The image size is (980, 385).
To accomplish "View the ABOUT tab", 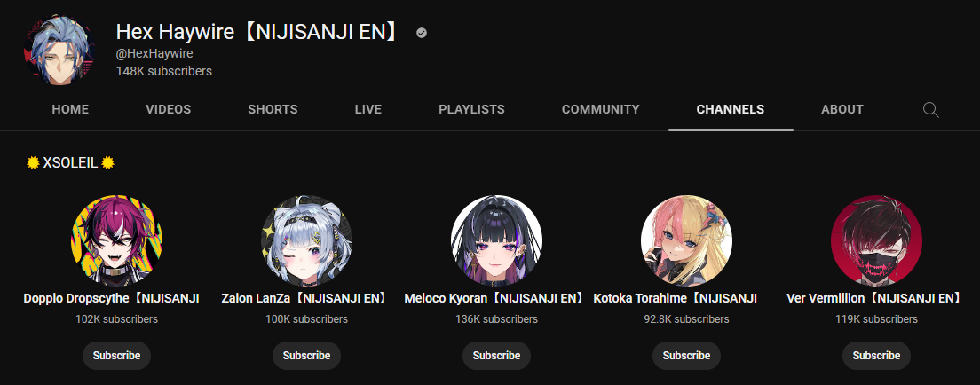I will [x=842, y=109].
